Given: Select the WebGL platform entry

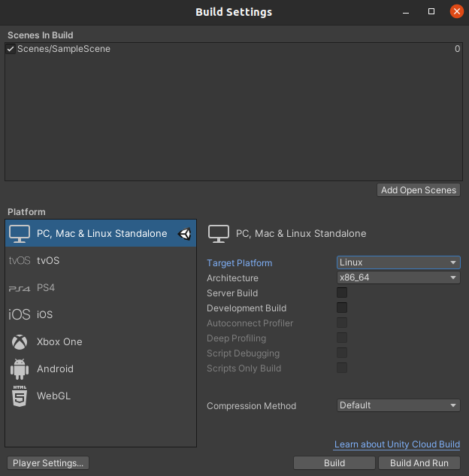Looking at the screenshot, I should 54,396.
